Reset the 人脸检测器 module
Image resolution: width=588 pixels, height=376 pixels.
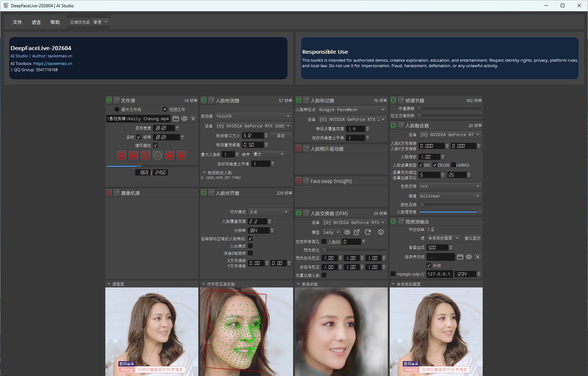(x=211, y=100)
